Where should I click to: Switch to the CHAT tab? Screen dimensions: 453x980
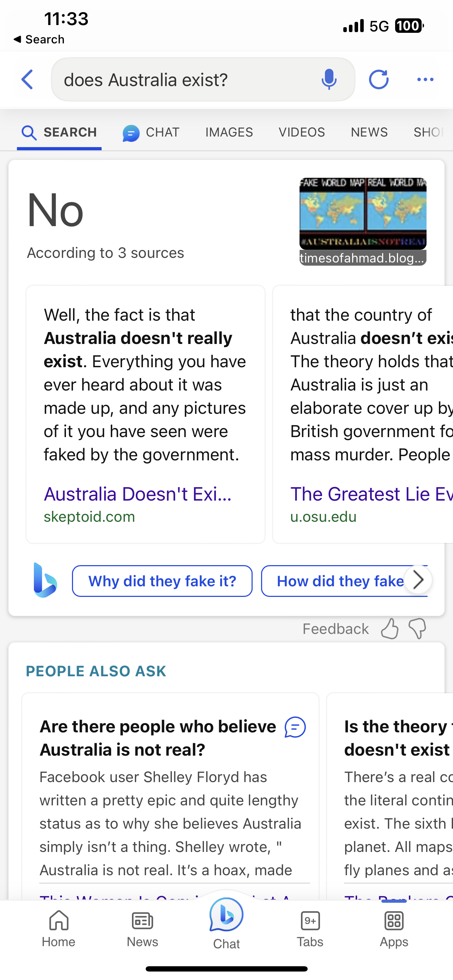click(x=151, y=132)
